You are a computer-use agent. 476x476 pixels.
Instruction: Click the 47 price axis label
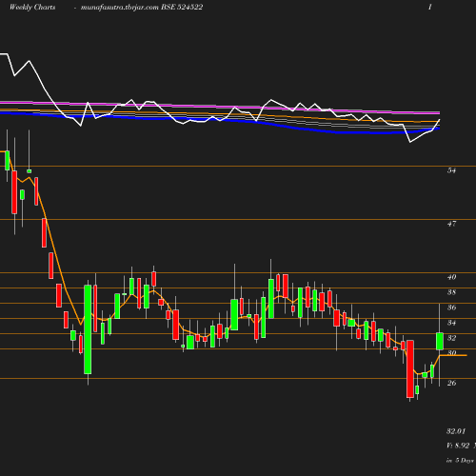(x=451, y=224)
